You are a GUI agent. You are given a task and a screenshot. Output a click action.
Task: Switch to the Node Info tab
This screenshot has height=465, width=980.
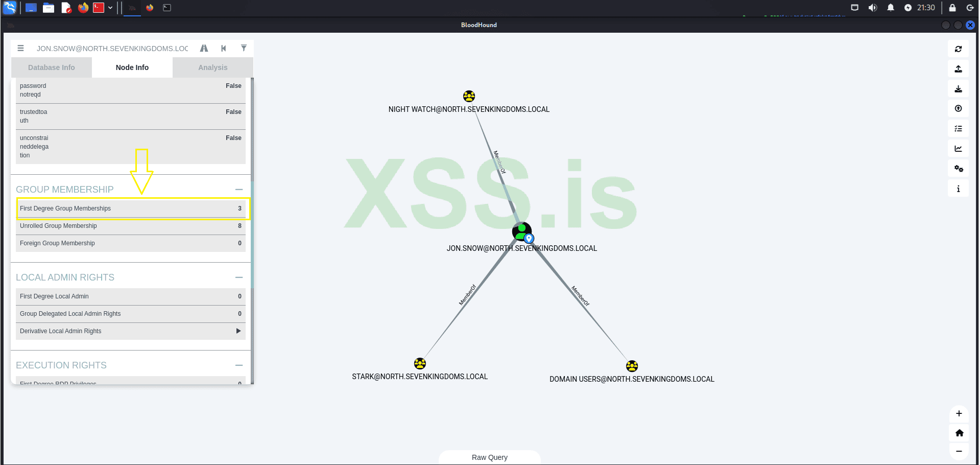pos(132,67)
